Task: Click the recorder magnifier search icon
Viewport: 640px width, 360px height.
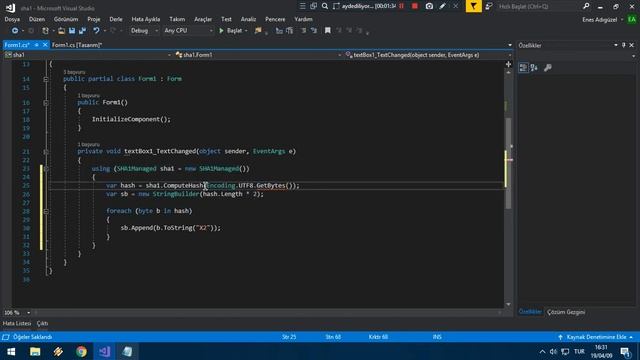Action: (325, 6)
